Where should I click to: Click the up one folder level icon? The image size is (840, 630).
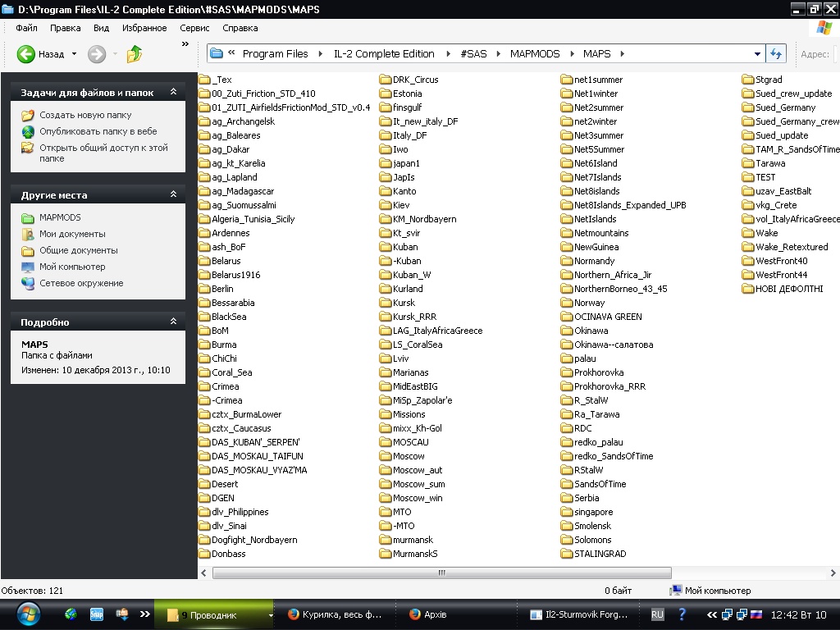coord(134,54)
